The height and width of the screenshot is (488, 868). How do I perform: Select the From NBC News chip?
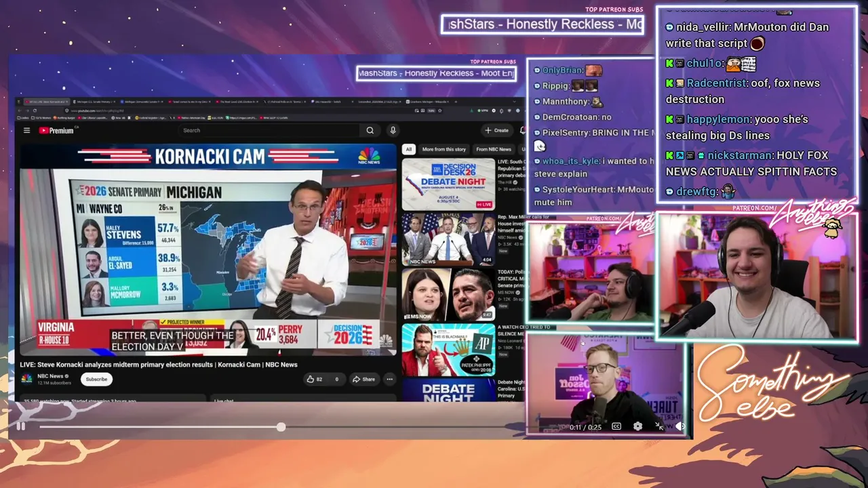click(494, 149)
